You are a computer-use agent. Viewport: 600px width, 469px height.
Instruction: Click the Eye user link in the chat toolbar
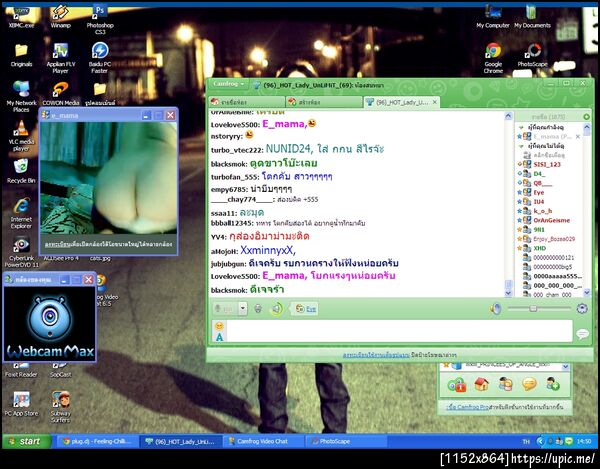coord(311,309)
